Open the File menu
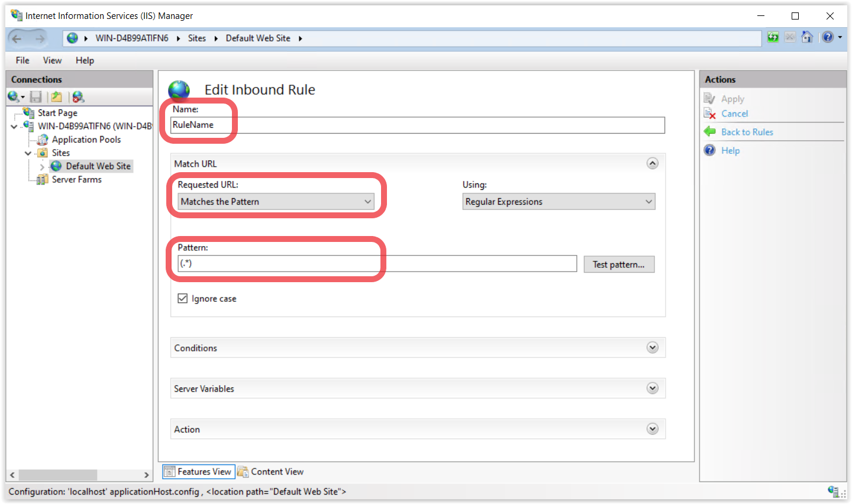Viewport: 852px width, 504px height. pyautogui.click(x=22, y=60)
